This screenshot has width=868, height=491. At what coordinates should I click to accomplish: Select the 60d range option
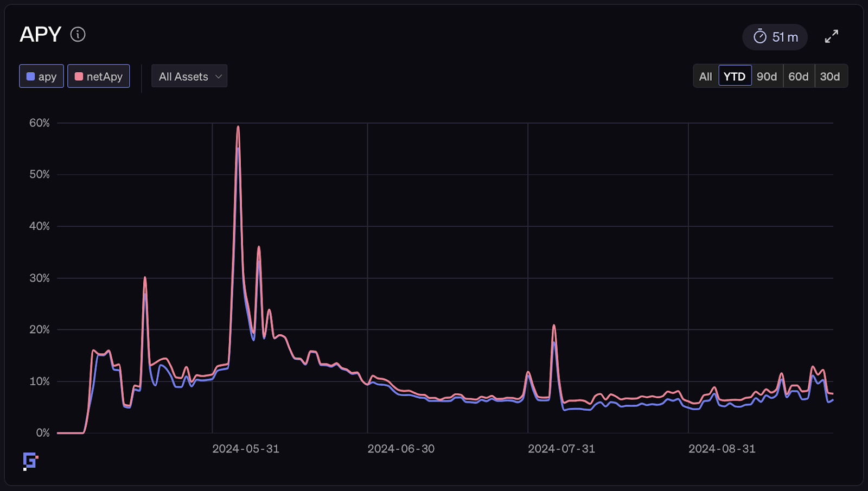[x=798, y=76]
